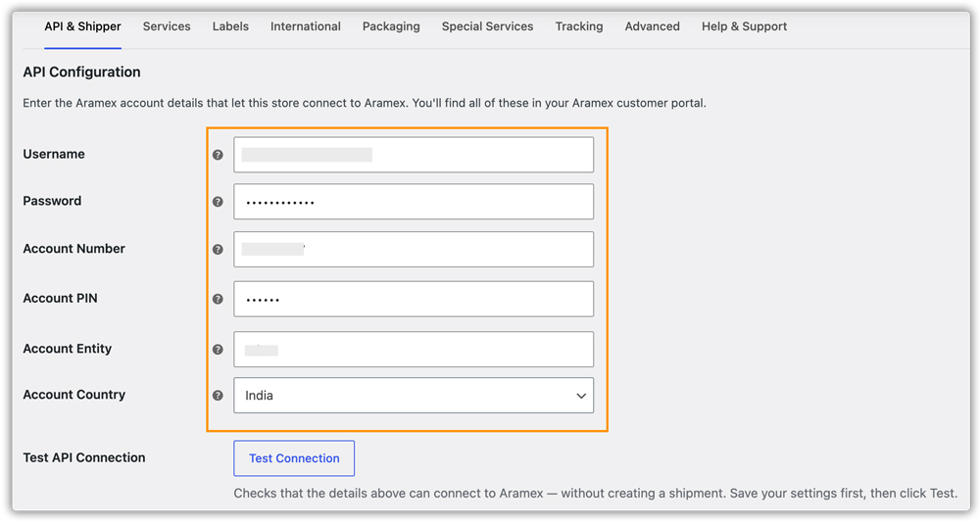Click the Username label text
The width and height of the screenshot is (980, 523).
tap(54, 155)
